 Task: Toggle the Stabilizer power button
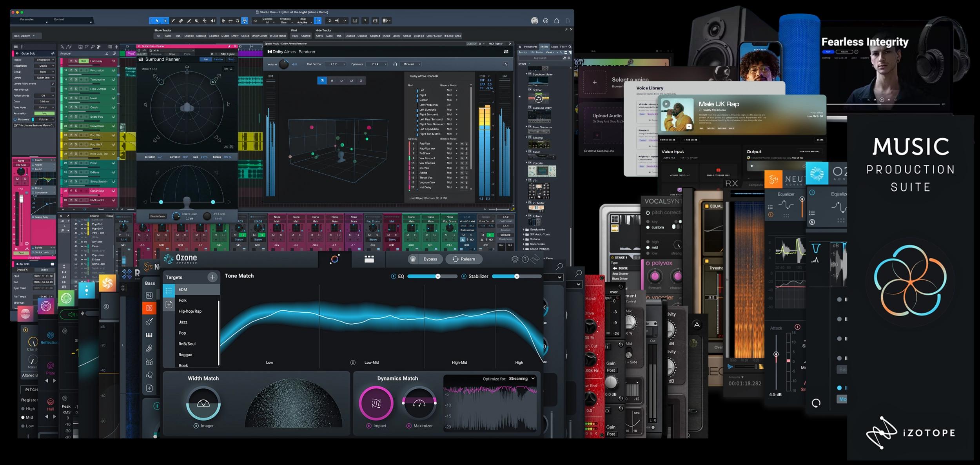pyautogui.click(x=464, y=276)
